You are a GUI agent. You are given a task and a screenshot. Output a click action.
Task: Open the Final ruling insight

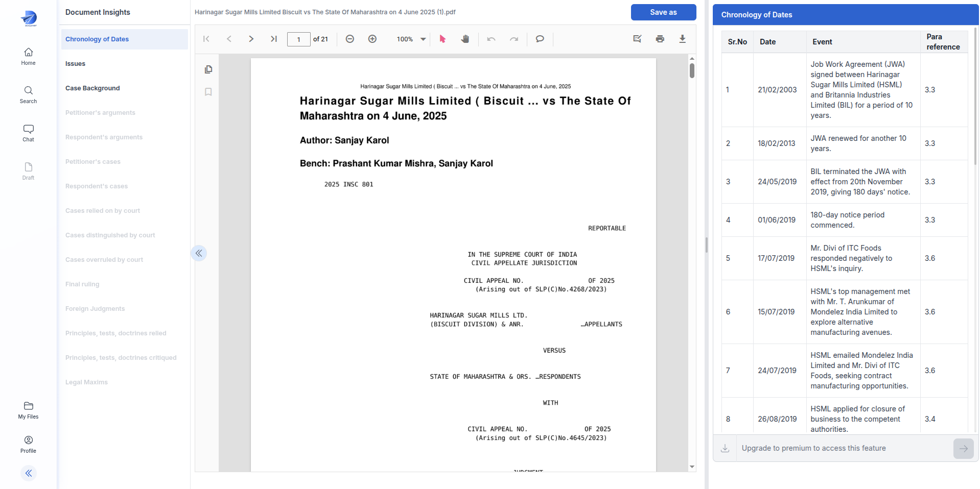(x=125, y=284)
